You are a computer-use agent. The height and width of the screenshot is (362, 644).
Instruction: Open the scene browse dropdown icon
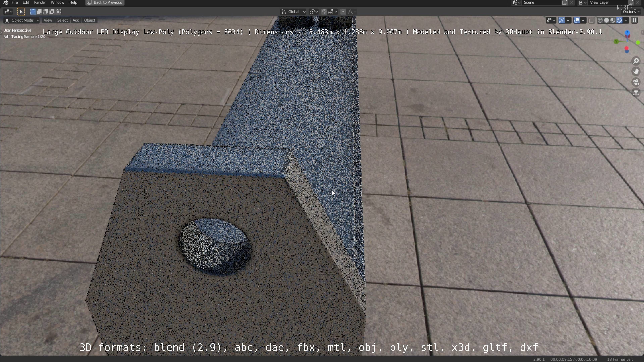pyautogui.click(x=516, y=3)
